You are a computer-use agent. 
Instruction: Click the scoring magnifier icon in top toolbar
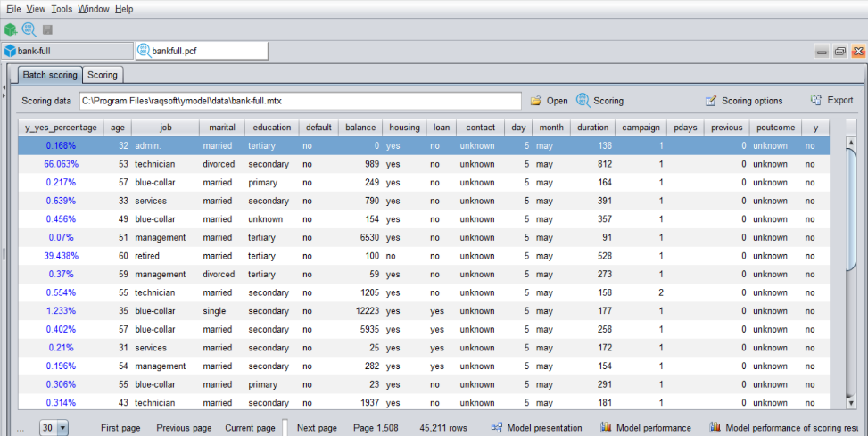point(29,29)
